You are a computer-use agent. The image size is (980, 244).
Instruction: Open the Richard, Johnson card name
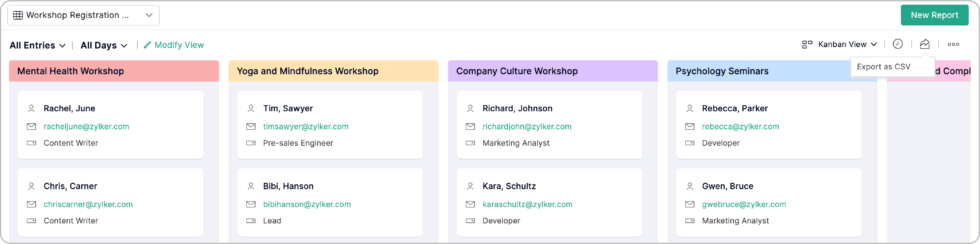click(x=517, y=109)
